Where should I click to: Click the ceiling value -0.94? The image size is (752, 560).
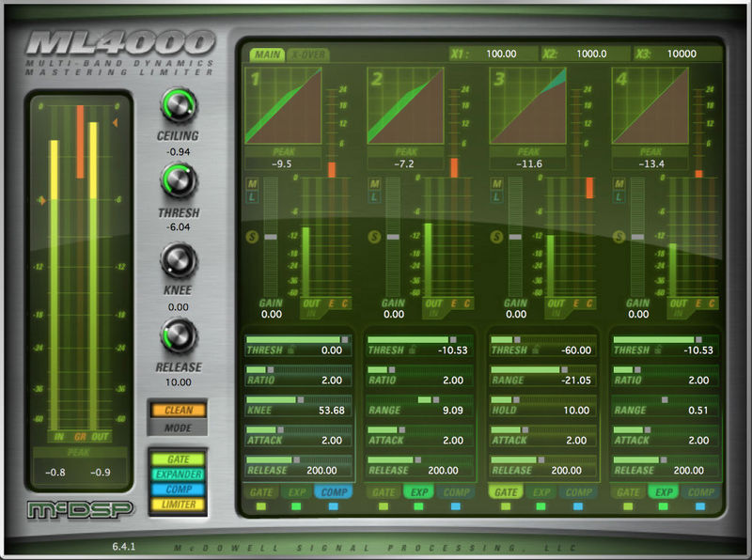(x=178, y=151)
